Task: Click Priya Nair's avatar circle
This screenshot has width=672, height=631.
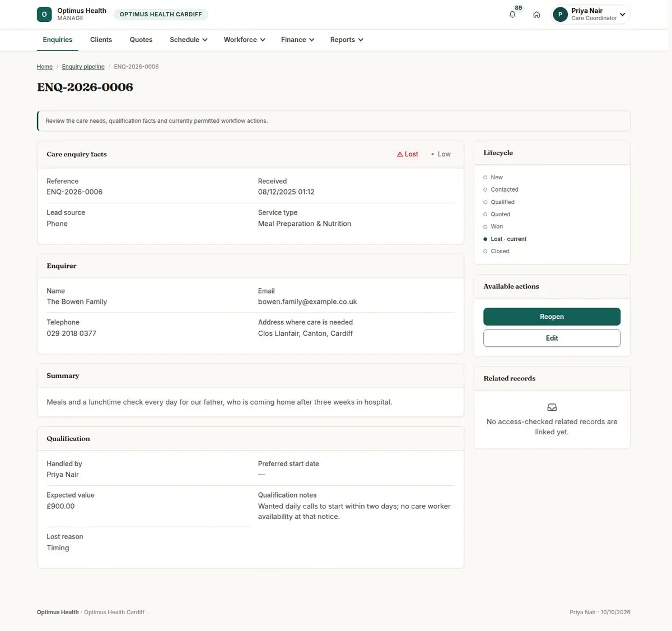Action: (x=560, y=15)
